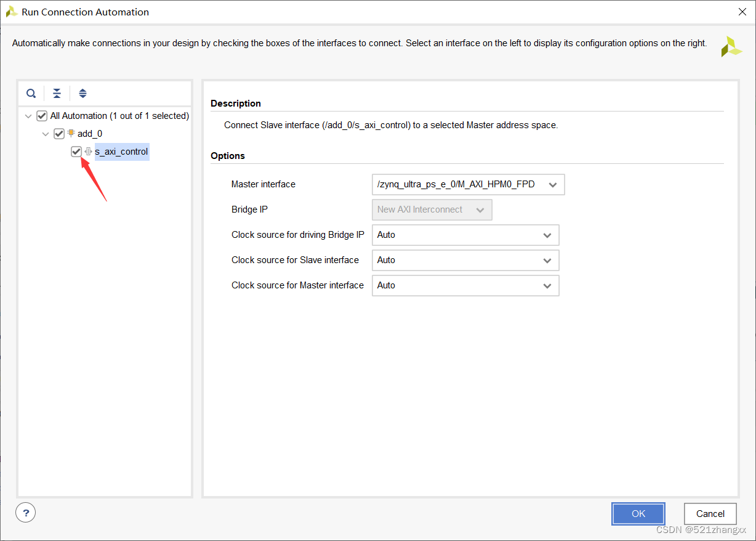
Task: Click the Collapse All icon in tree toolbar
Action: tap(57, 94)
